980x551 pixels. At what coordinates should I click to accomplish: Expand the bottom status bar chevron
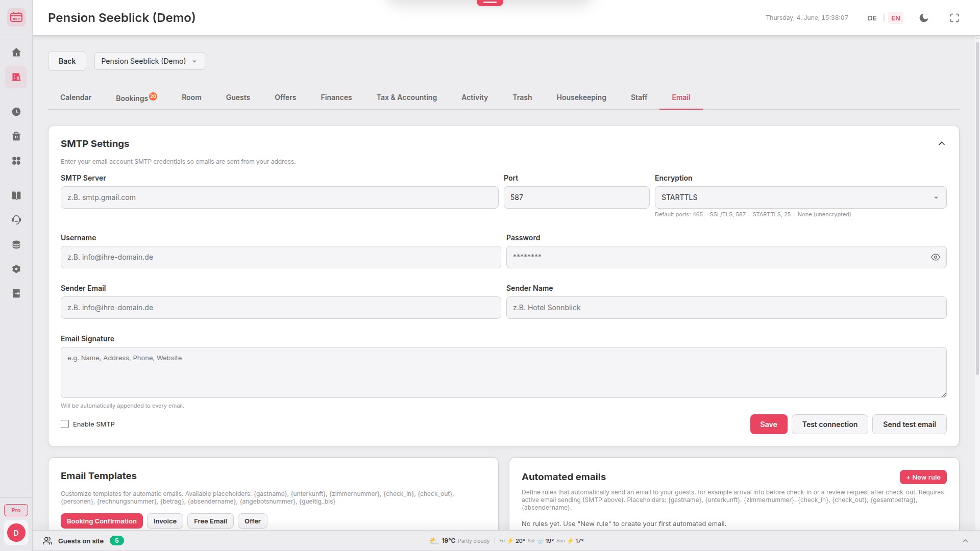tap(965, 541)
